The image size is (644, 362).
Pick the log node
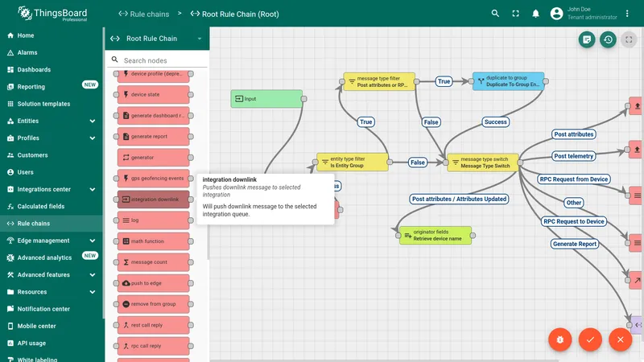(x=153, y=220)
